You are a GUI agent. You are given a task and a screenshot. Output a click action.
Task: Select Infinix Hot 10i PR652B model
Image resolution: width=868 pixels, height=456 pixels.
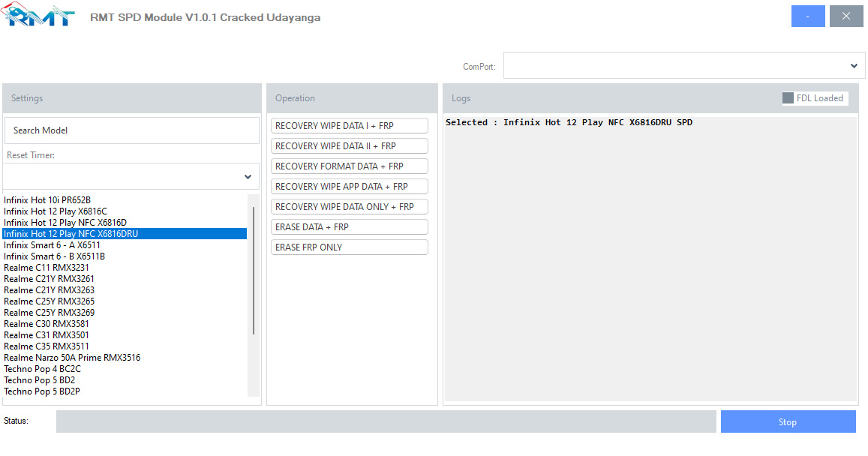pyautogui.click(x=125, y=200)
